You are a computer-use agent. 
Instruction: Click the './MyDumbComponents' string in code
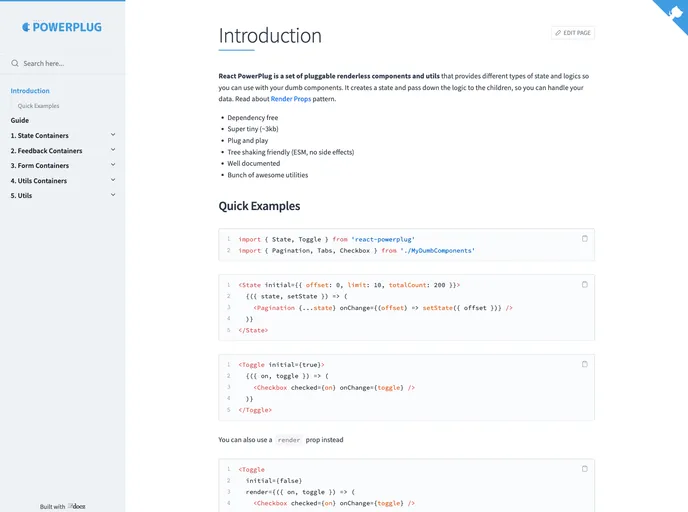(437, 251)
